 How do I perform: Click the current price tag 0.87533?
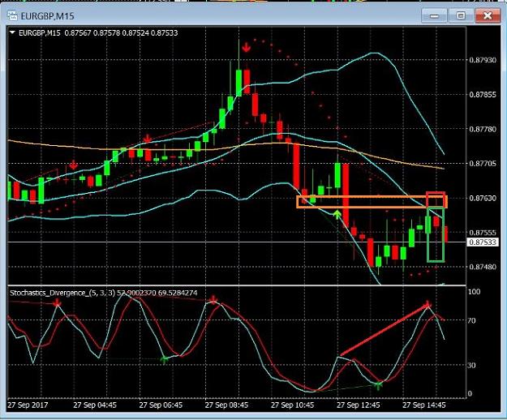pyautogui.click(x=483, y=242)
